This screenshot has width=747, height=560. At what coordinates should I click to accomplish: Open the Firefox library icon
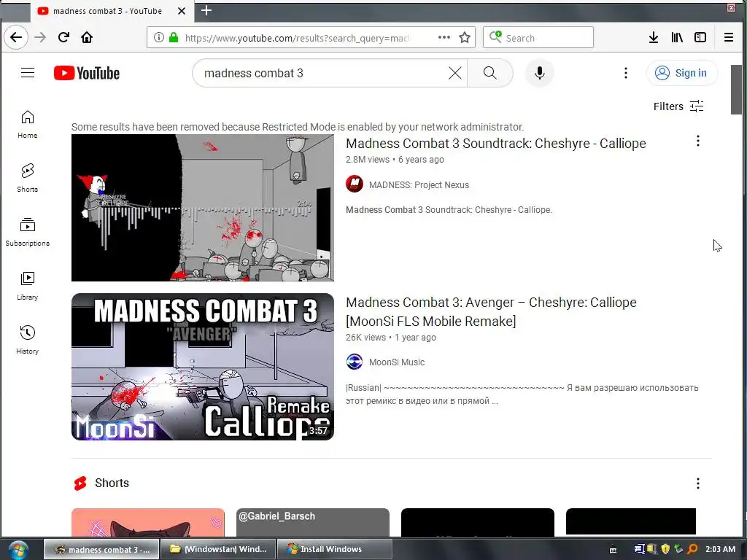point(677,37)
